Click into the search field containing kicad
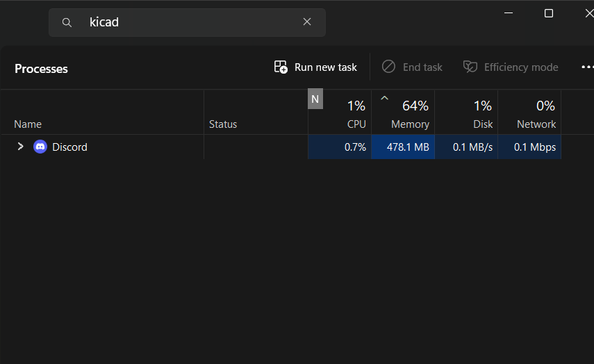Viewport: 594px width, 364px height. [188, 22]
